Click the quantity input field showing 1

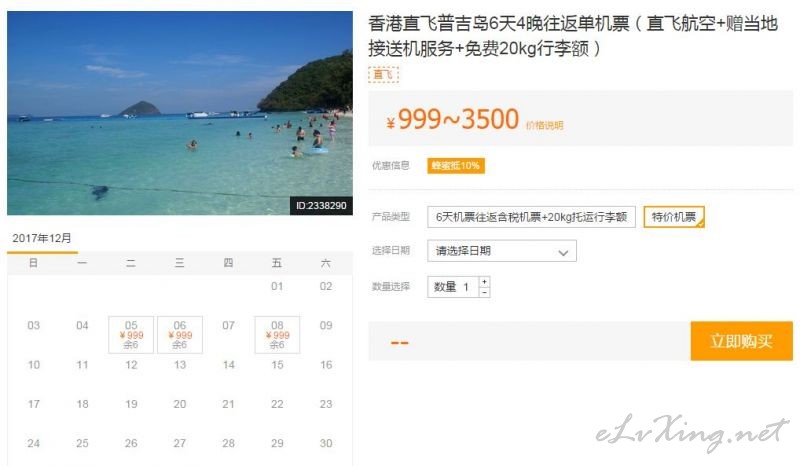click(454, 287)
